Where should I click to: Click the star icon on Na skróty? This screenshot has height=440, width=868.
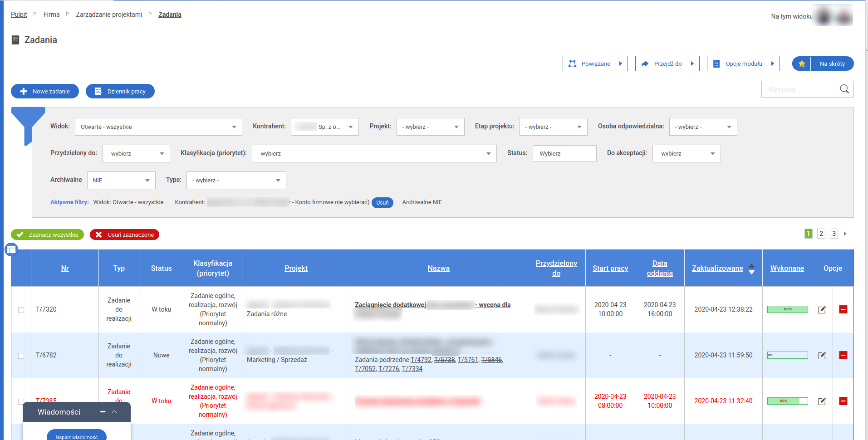pyautogui.click(x=802, y=64)
